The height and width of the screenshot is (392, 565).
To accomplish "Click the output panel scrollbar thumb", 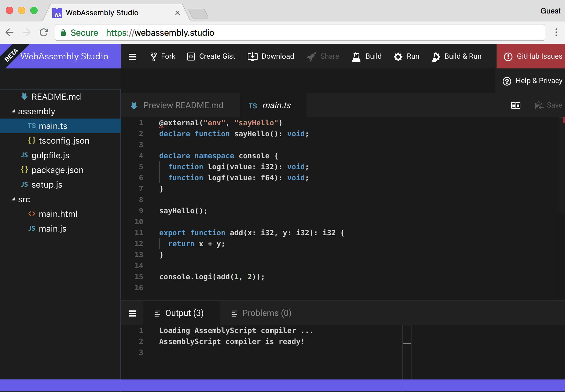I will [407, 344].
